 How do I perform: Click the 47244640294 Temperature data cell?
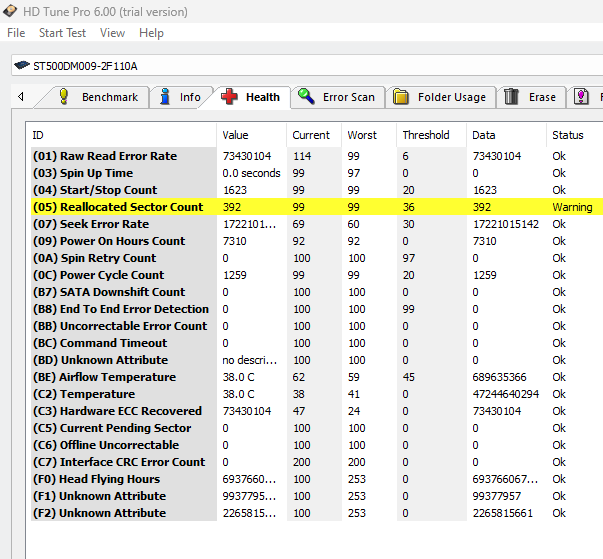pyautogui.click(x=506, y=394)
